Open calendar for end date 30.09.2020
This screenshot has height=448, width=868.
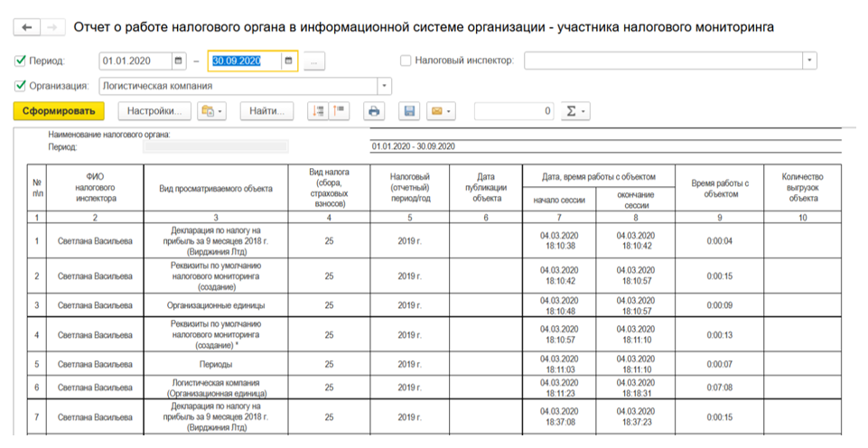(x=288, y=61)
